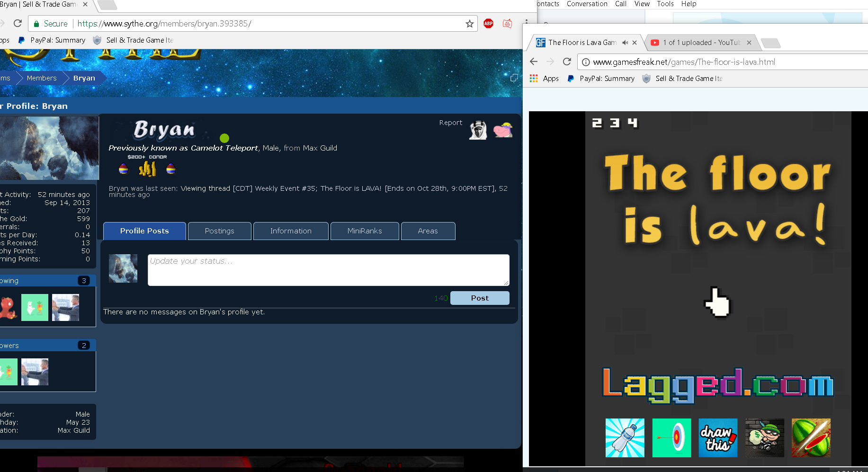Mute The Floor is Lava tab audio

[x=625, y=43]
